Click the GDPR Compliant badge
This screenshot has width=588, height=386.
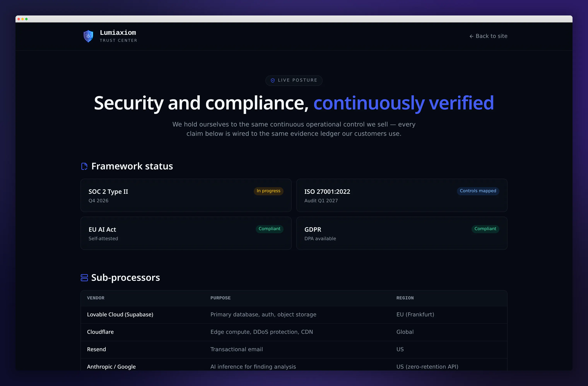(485, 229)
